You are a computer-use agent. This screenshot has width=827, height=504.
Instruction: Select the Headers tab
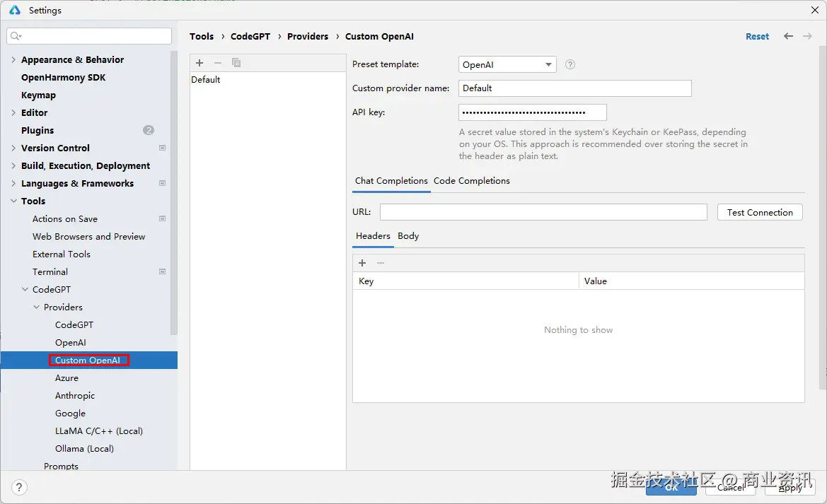[x=373, y=235]
